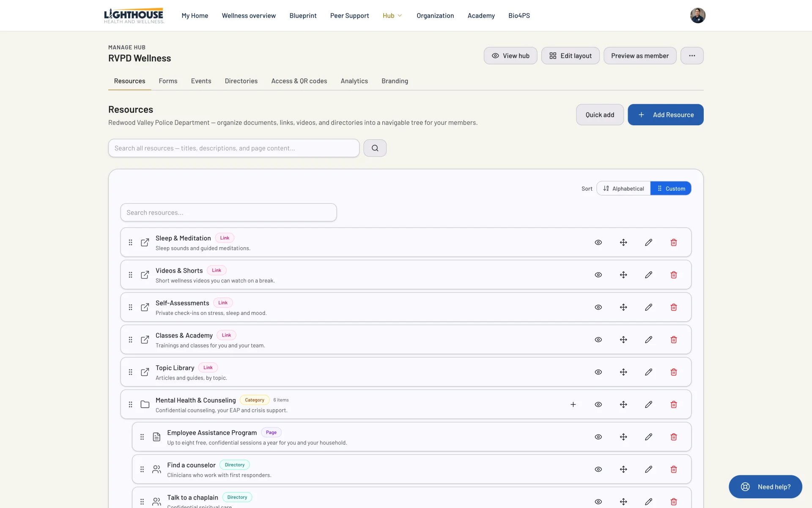Click the Add Resource button
Viewport: 812px width, 508px height.
click(x=665, y=115)
